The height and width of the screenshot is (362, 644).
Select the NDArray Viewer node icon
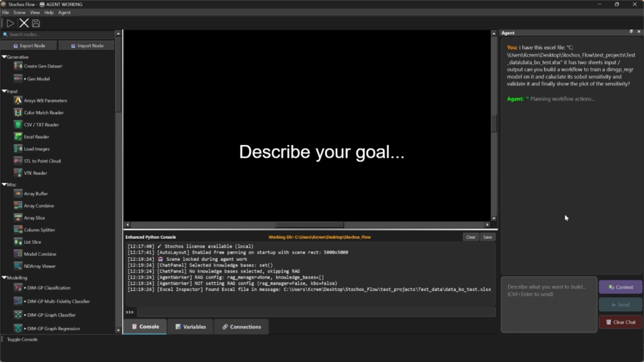18,266
